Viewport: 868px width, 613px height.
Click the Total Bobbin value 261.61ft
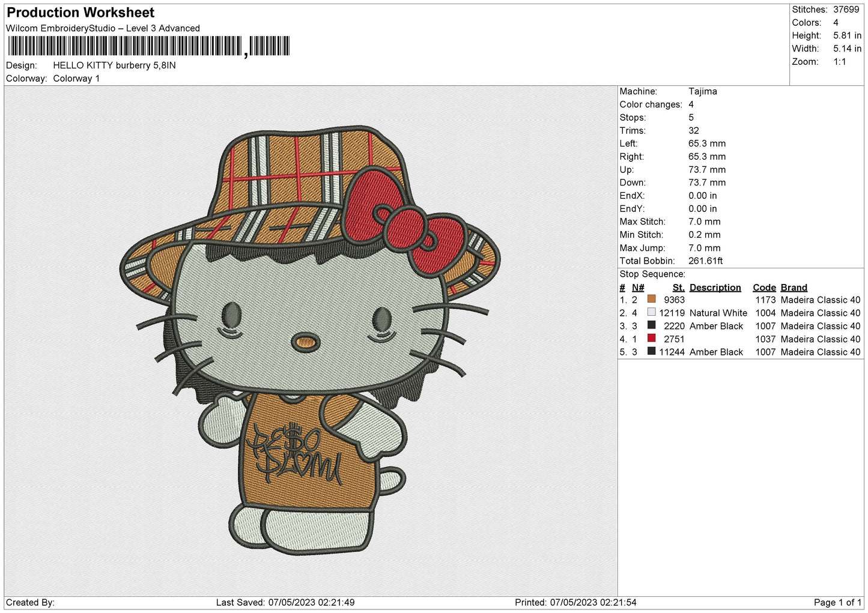click(705, 261)
